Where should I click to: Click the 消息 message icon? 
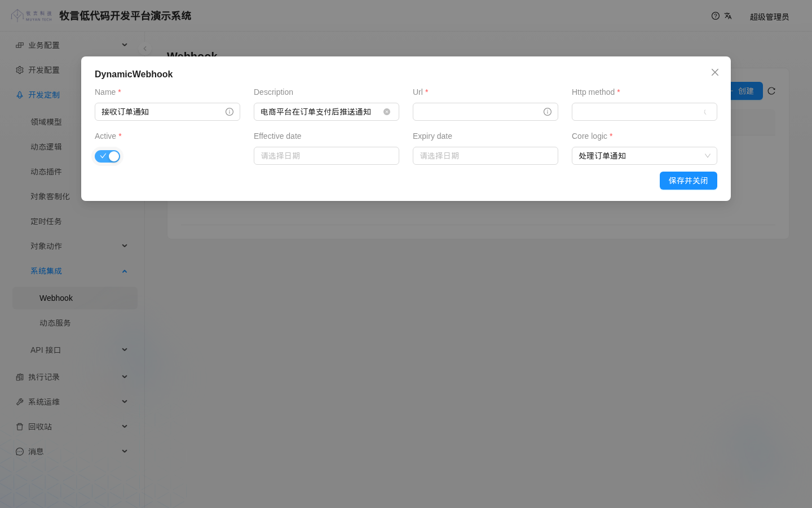point(20,452)
